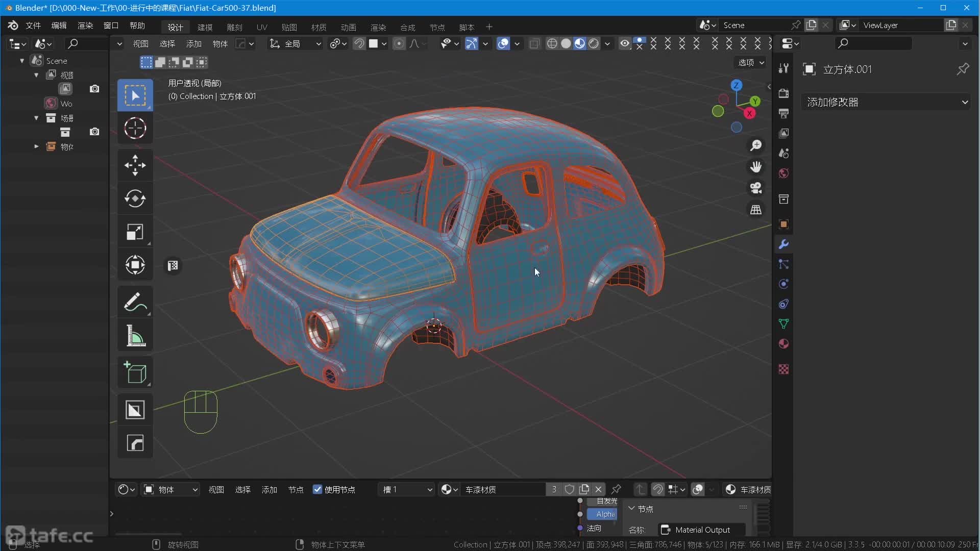
Task: Open the Output properties printer tab
Action: tap(783, 113)
